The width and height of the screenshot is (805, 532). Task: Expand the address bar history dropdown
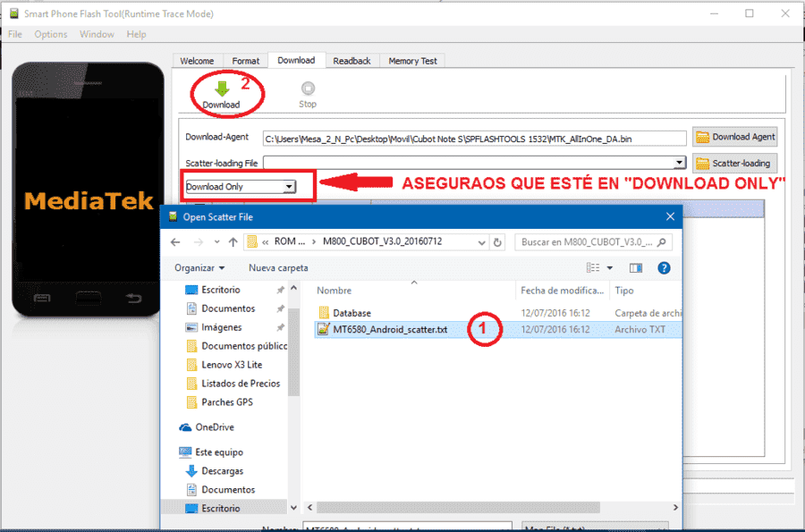tap(481, 242)
